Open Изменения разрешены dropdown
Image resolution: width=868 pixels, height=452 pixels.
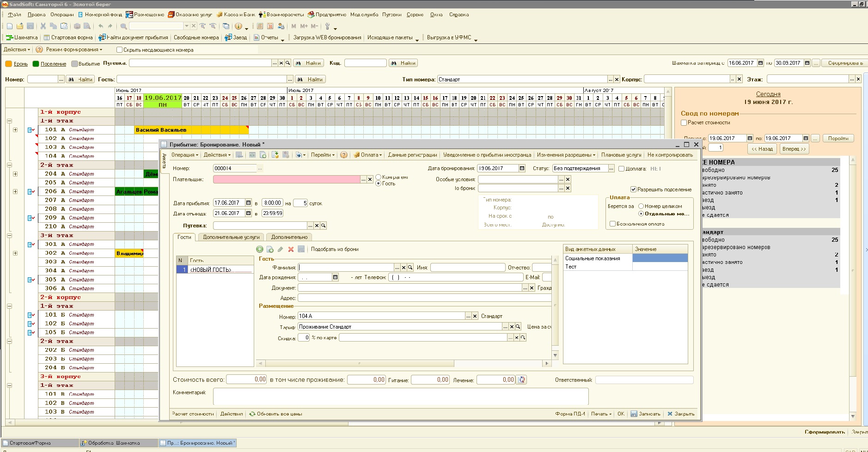coord(566,155)
